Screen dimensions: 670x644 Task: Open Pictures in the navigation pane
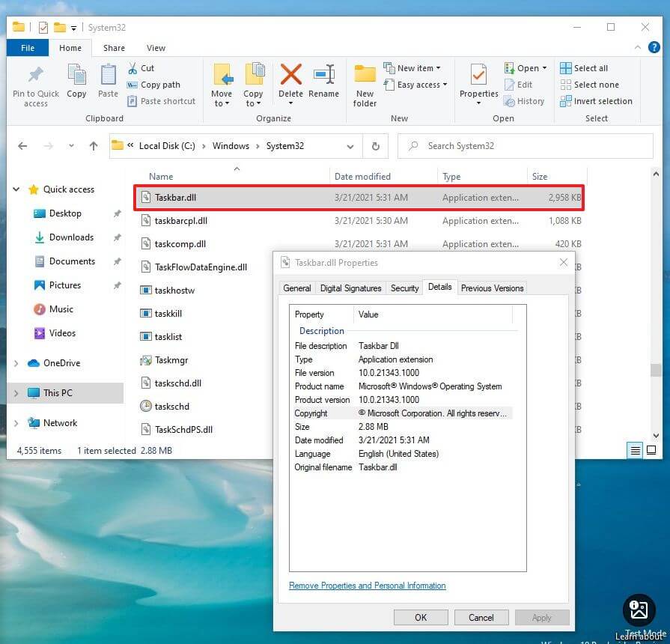tap(65, 285)
